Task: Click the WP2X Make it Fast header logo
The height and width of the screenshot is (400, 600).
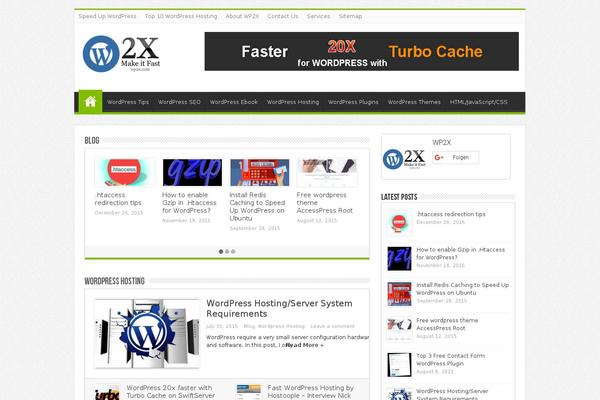Action: click(121, 54)
